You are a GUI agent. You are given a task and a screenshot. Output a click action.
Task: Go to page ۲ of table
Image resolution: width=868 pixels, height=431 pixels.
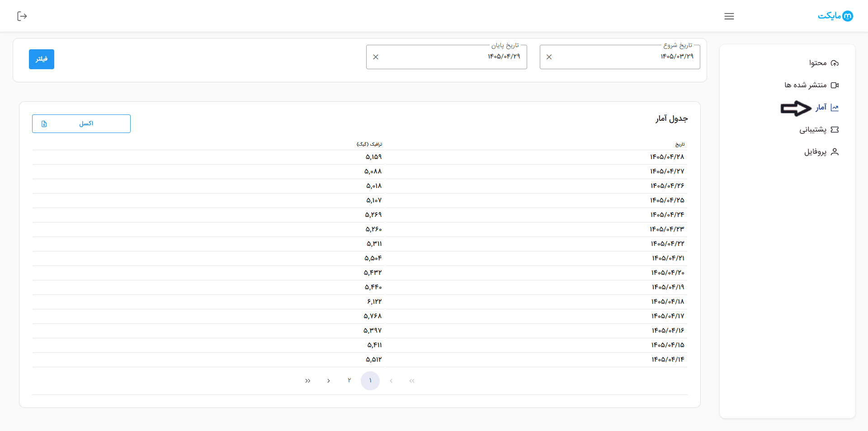[349, 381]
